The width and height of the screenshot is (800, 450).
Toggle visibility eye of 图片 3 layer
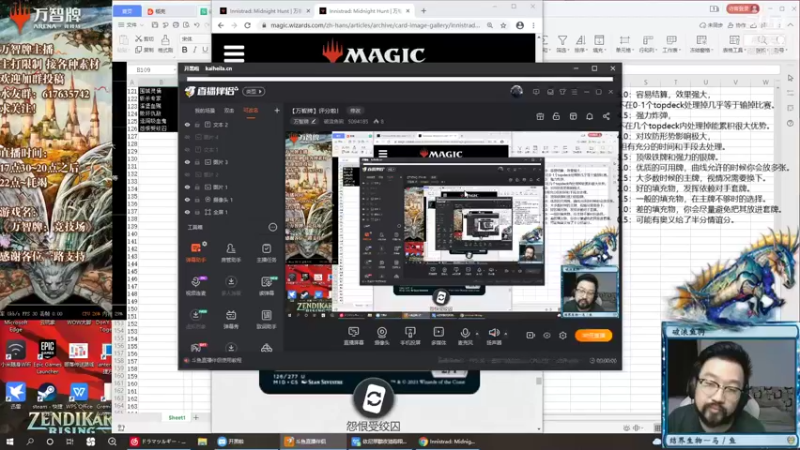click(x=187, y=162)
